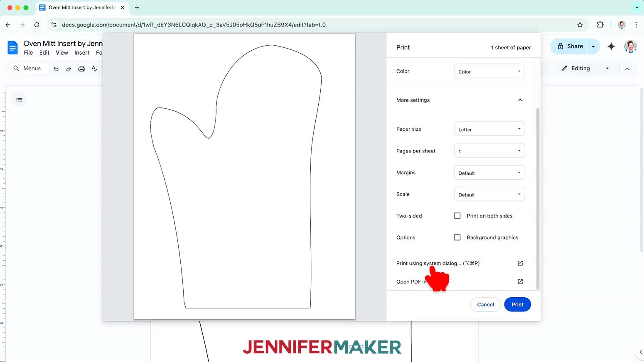Open external icon for system dialog
644x362 pixels.
click(x=520, y=263)
